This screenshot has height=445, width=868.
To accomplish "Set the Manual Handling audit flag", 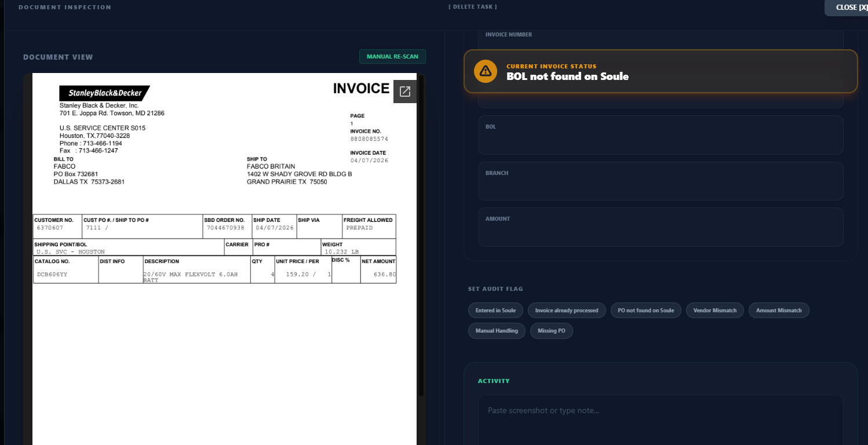I will click(x=497, y=331).
